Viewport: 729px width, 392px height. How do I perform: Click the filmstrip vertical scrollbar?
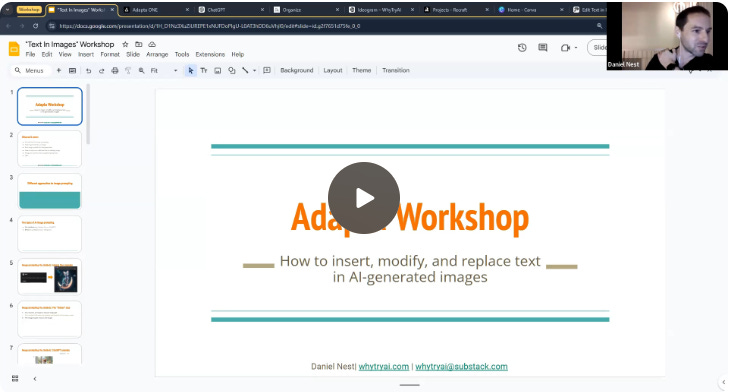pos(88,114)
